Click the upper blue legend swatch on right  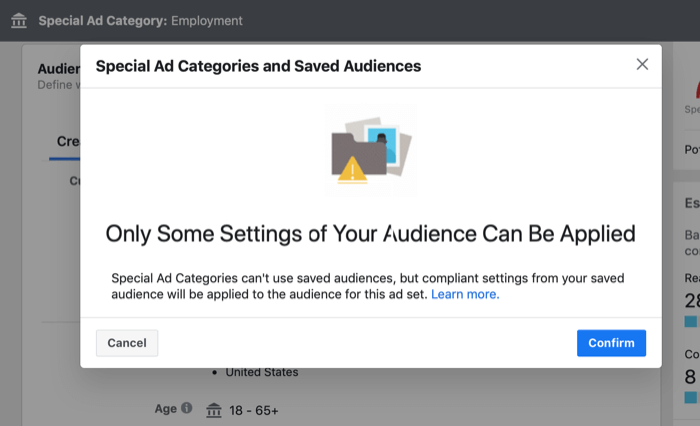click(690, 321)
